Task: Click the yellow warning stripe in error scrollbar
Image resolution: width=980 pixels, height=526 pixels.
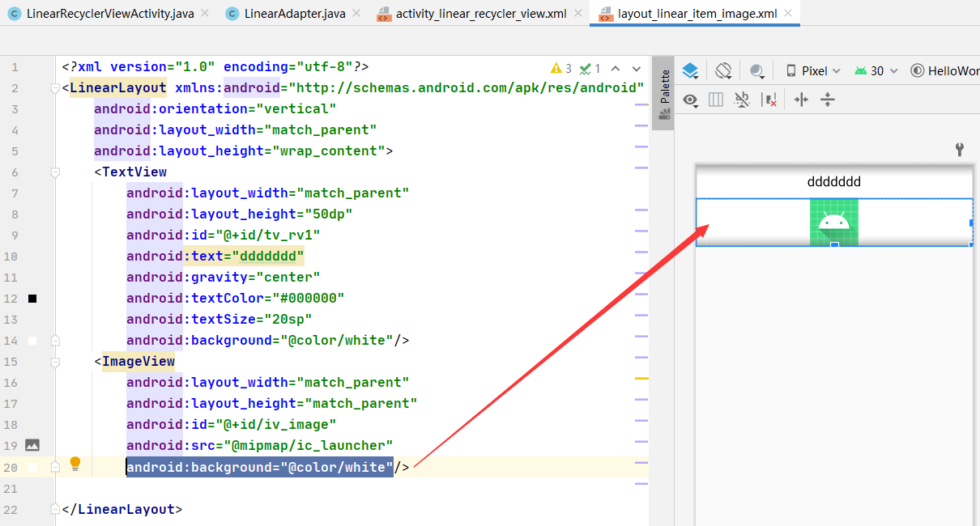Action: coord(641,378)
